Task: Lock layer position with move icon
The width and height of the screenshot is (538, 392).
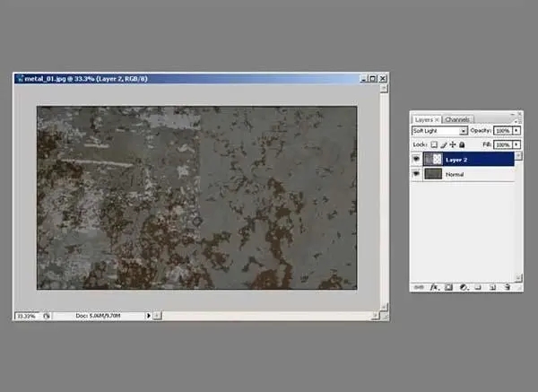Action: [x=453, y=144]
